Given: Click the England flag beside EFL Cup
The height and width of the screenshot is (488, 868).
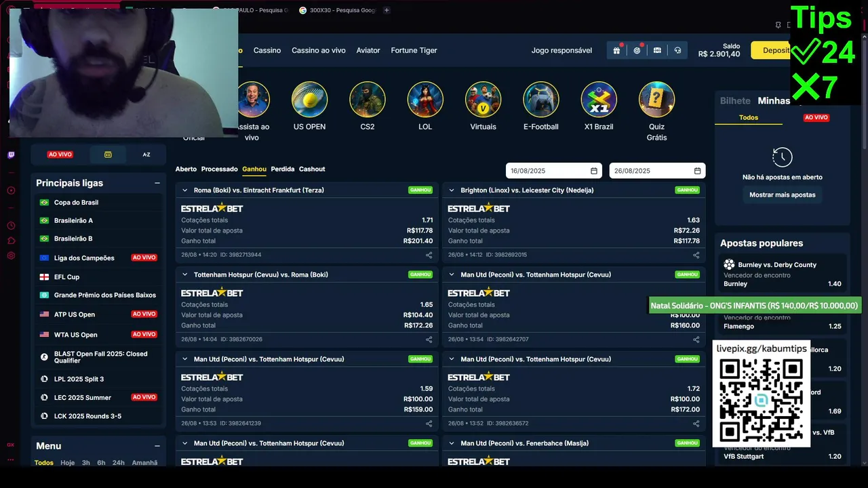Looking at the screenshot, I should click(44, 277).
